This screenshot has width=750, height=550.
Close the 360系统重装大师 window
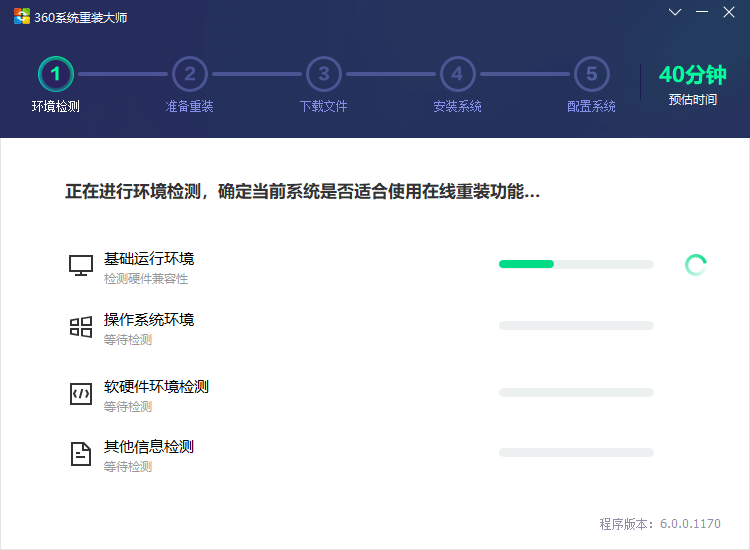[728, 12]
